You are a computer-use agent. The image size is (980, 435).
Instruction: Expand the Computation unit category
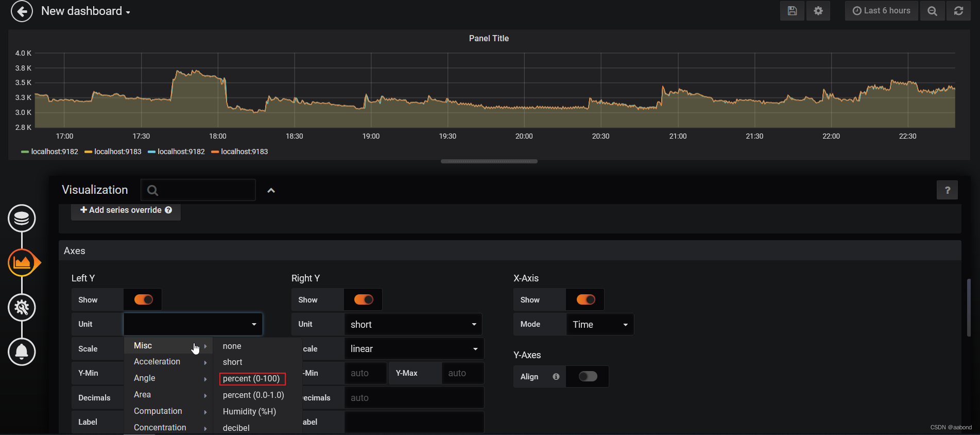169,411
